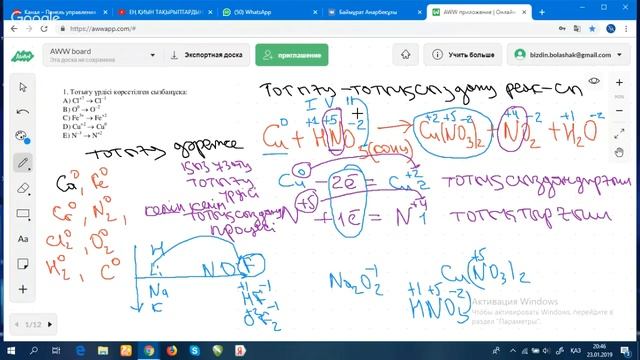
Task: Switch to the WhatsApp browser tab
Action: tap(270, 12)
